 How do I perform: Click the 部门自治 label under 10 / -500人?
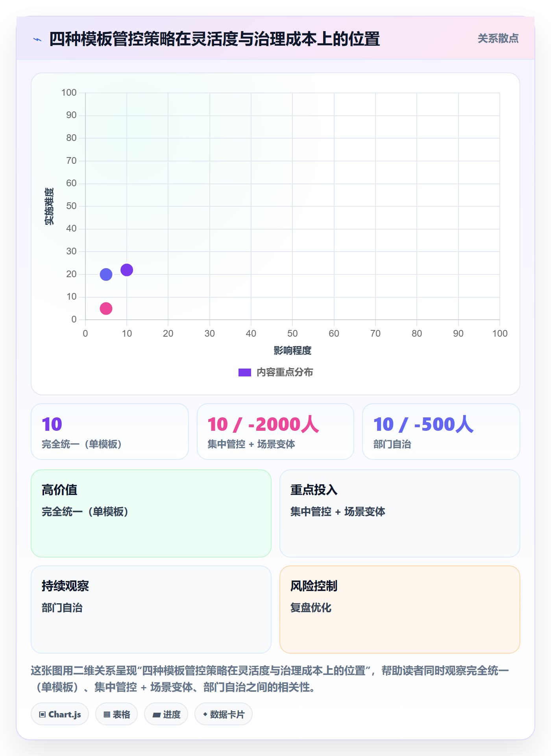tap(392, 445)
